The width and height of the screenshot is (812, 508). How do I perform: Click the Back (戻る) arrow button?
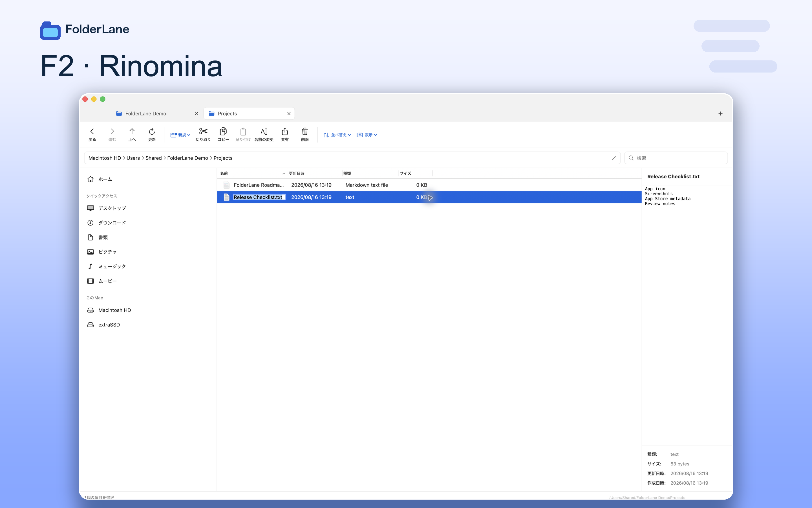92,134
